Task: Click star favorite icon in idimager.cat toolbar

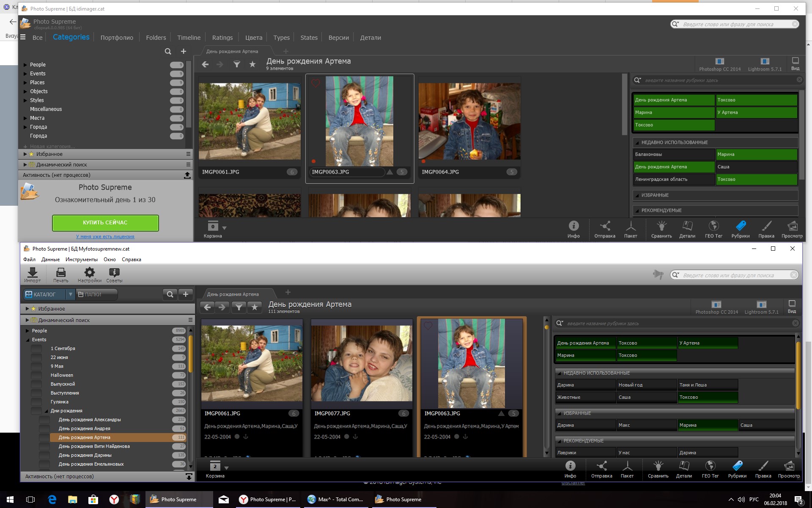Action: click(252, 64)
